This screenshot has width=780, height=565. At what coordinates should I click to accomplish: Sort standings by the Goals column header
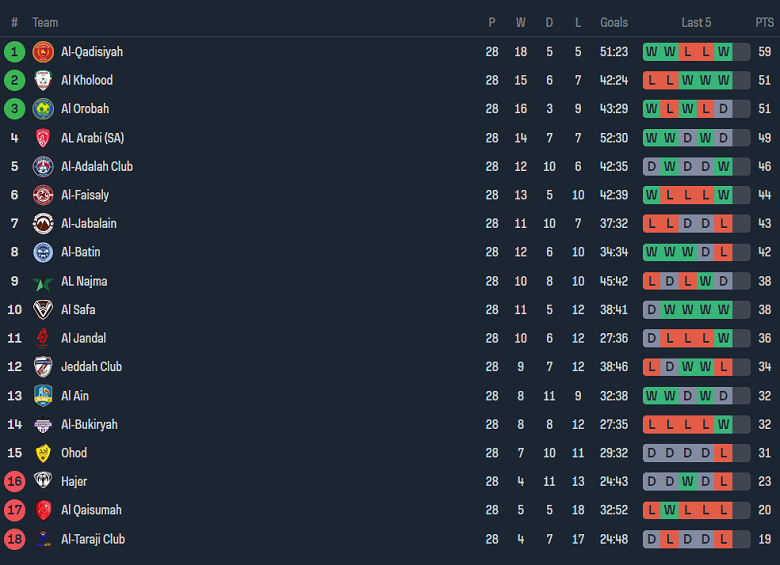coord(614,22)
